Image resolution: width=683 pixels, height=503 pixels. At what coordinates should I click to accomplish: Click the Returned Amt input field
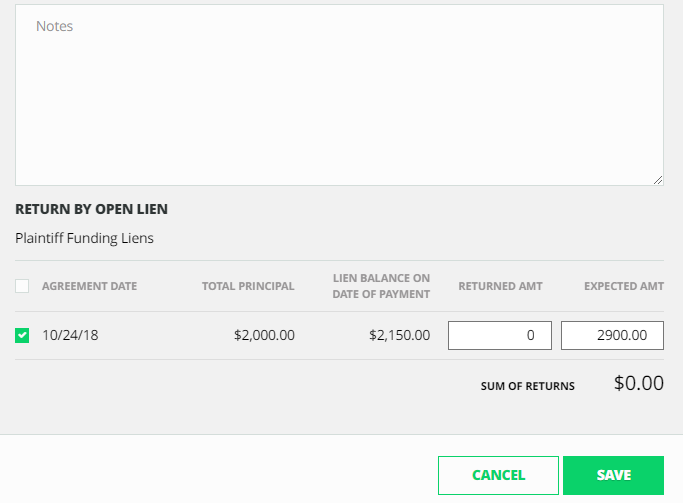499,335
